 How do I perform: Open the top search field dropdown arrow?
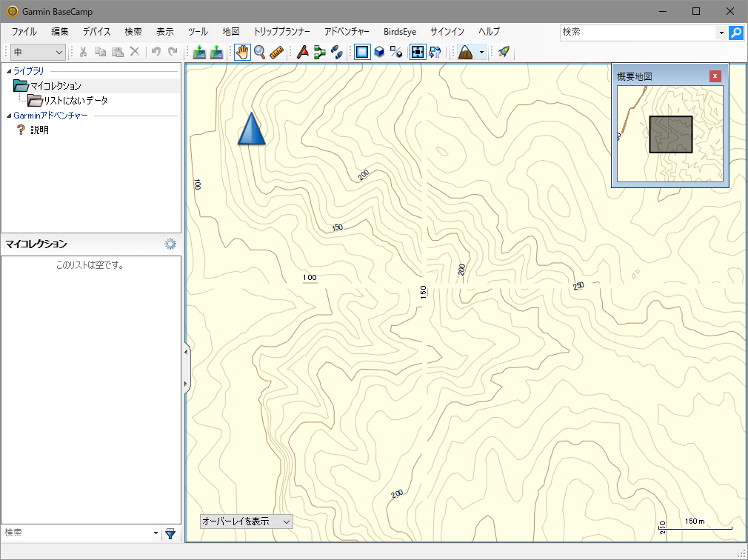[721, 33]
